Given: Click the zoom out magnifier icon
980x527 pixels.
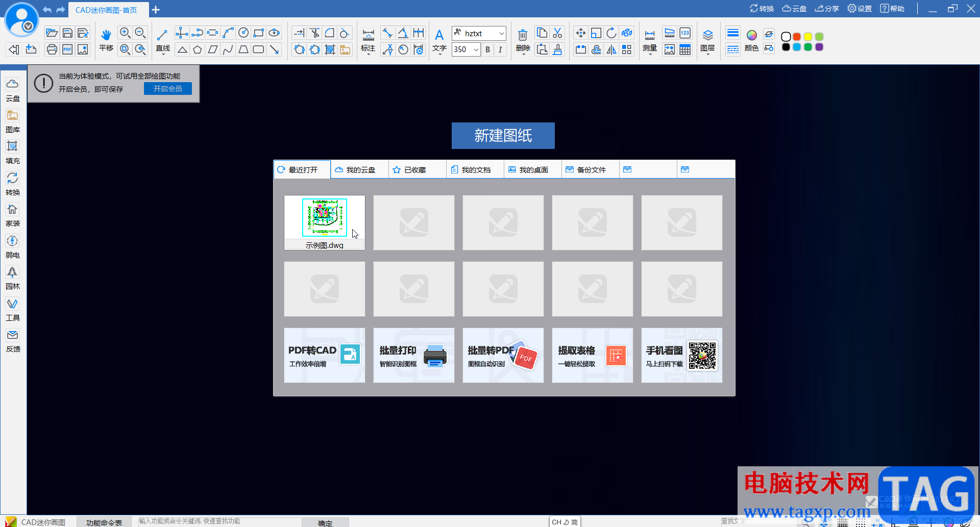Looking at the screenshot, I should (x=140, y=33).
